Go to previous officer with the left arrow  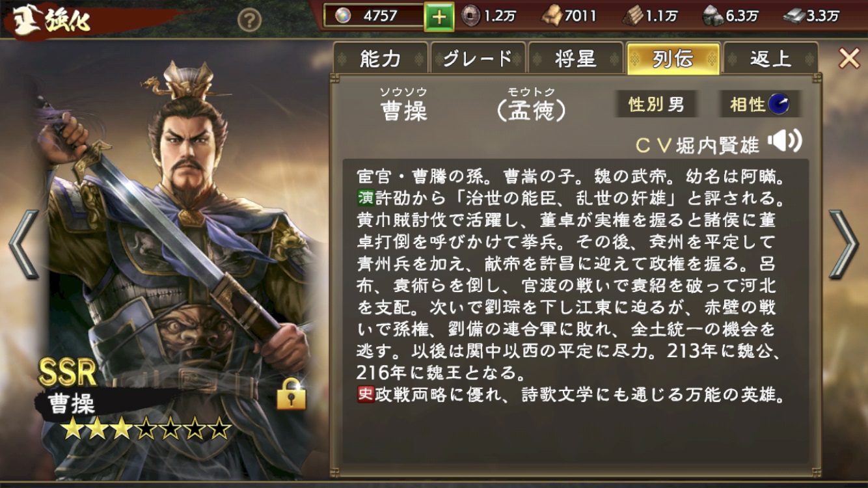(24, 244)
